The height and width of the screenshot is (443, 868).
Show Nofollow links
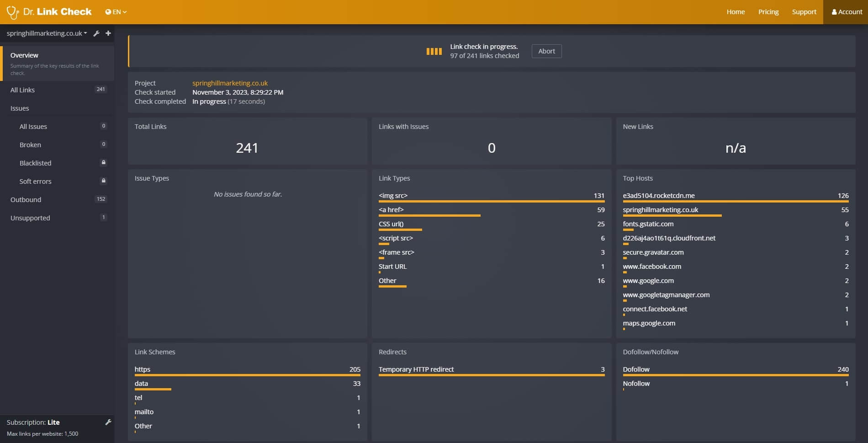click(636, 384)
